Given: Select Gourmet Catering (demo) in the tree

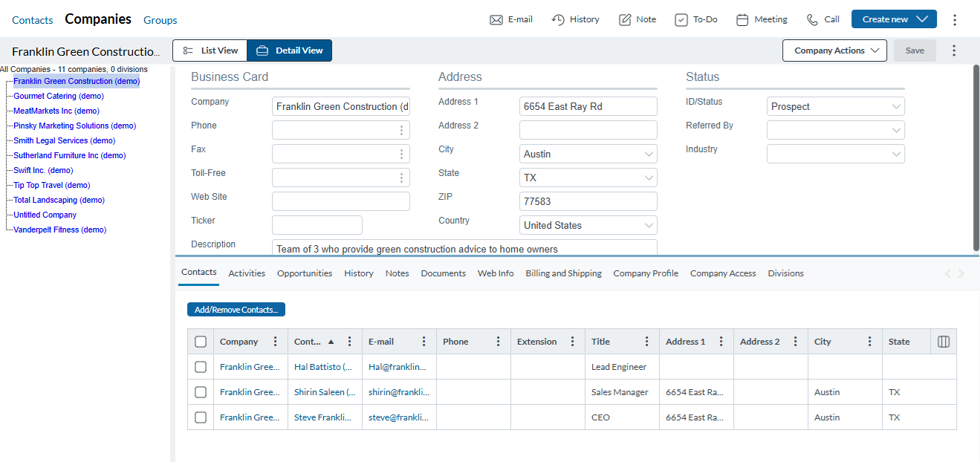Looking at the screenshot, I should pyautogui.click(x=59, y=96).
